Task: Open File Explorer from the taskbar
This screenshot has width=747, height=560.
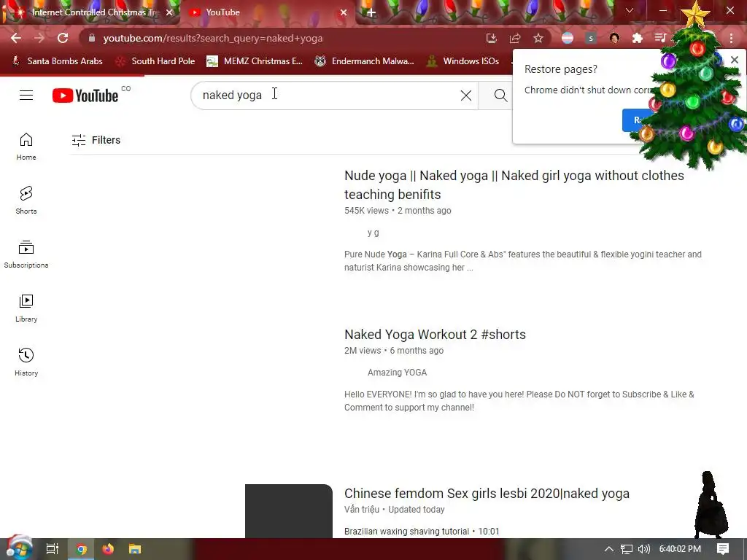Action: [135, 549]
